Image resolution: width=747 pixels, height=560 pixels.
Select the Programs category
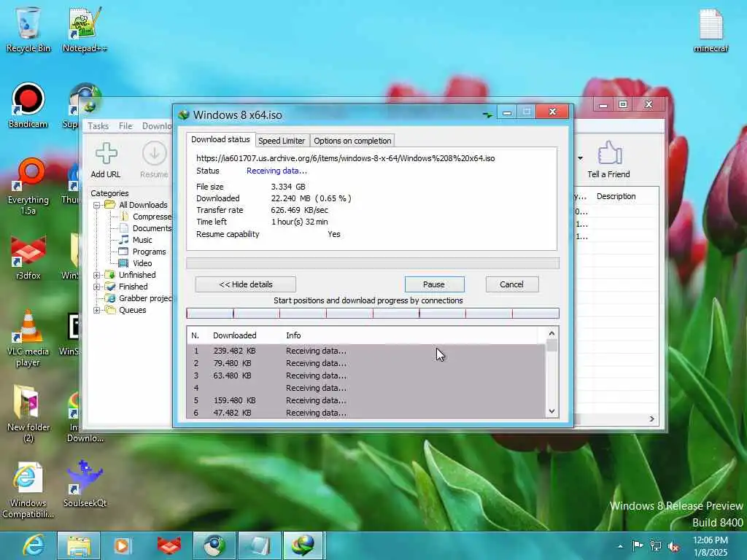coord(149,252)
